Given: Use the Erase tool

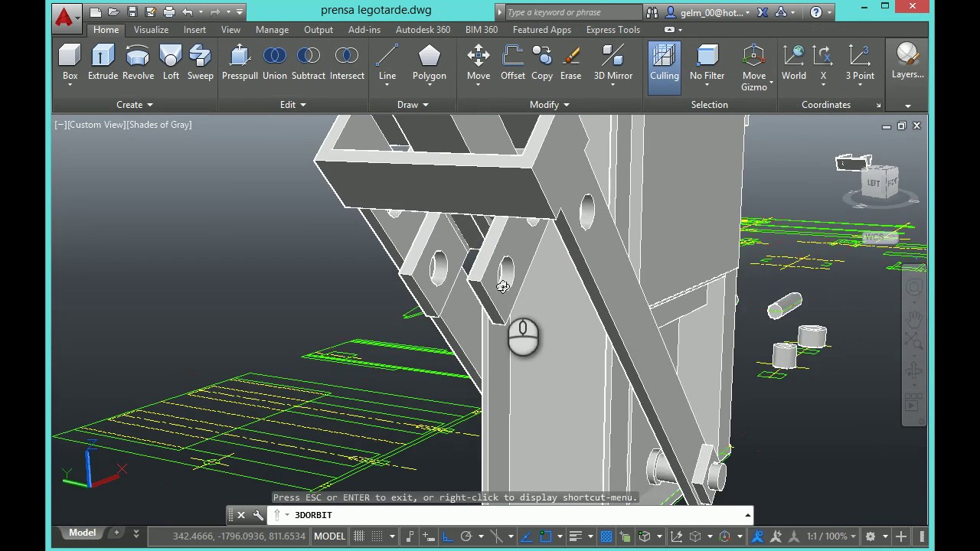Looking at the screenshot, I should click(x=570, y=63).
